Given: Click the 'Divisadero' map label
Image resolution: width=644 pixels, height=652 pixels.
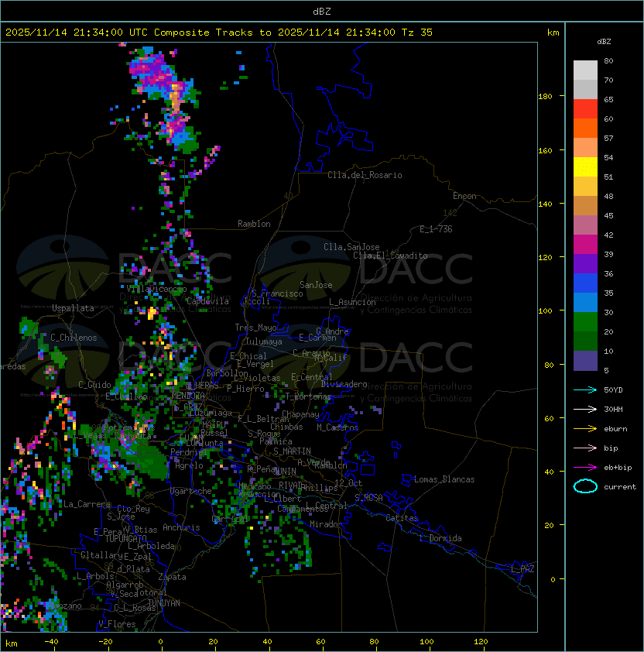Looking at the screenshot, I should tap(344, 384).
